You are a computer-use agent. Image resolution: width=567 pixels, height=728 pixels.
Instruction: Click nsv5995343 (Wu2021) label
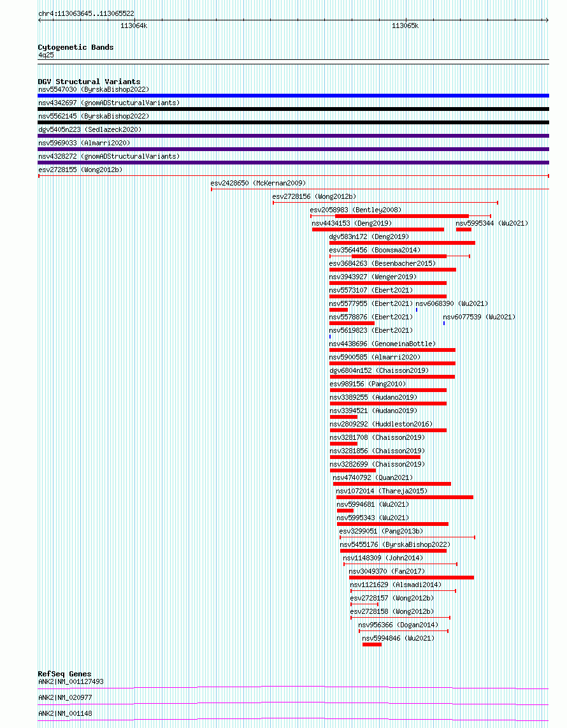click(373, 519)
